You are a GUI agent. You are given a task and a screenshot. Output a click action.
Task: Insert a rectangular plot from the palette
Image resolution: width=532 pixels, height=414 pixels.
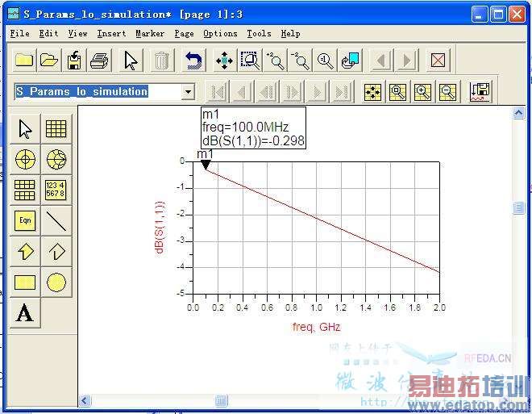56,129
